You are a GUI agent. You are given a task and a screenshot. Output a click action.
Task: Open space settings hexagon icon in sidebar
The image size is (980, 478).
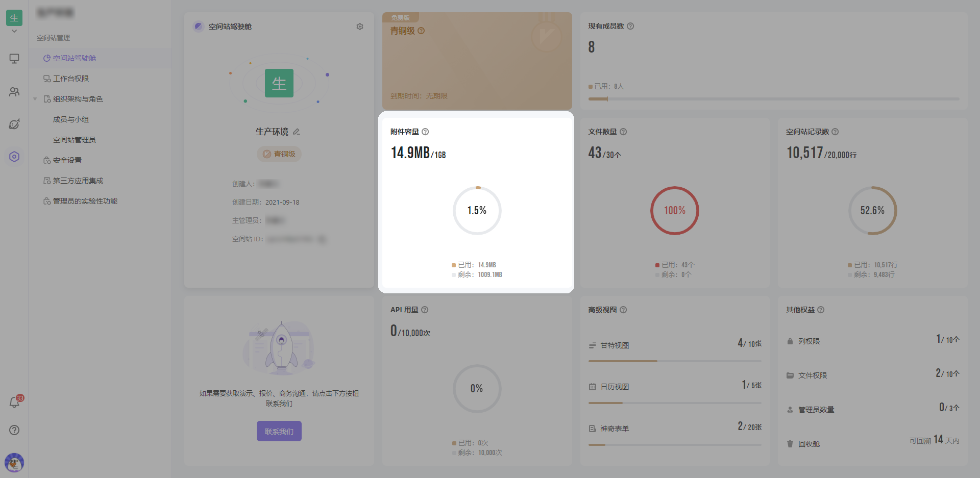(x=14, y=157)
